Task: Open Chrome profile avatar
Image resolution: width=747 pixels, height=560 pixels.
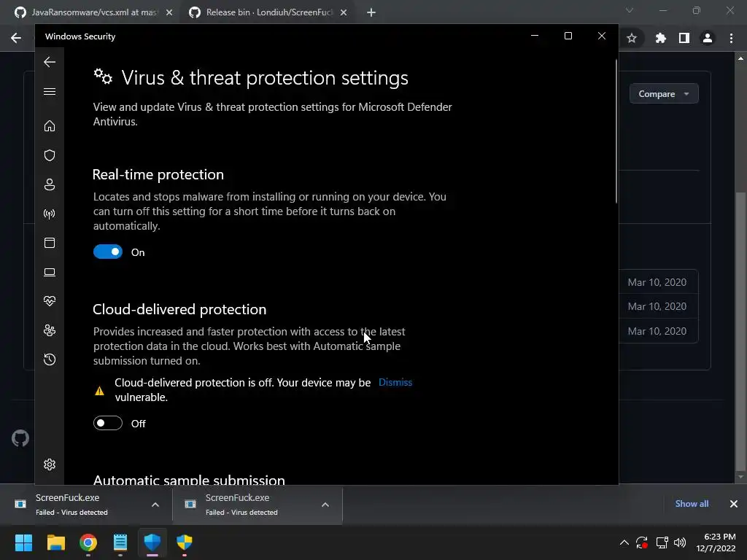Action: pyautogui.click(x=708, y=38)
